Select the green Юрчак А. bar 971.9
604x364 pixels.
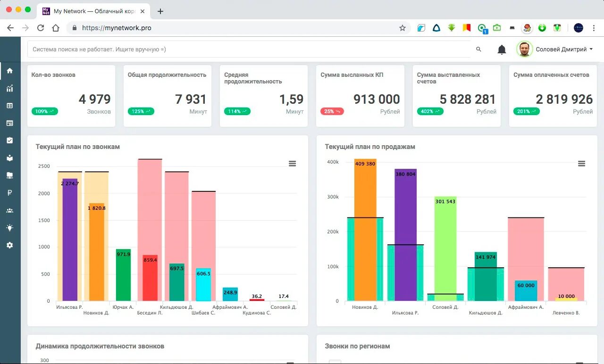click(x=123, y=275)
